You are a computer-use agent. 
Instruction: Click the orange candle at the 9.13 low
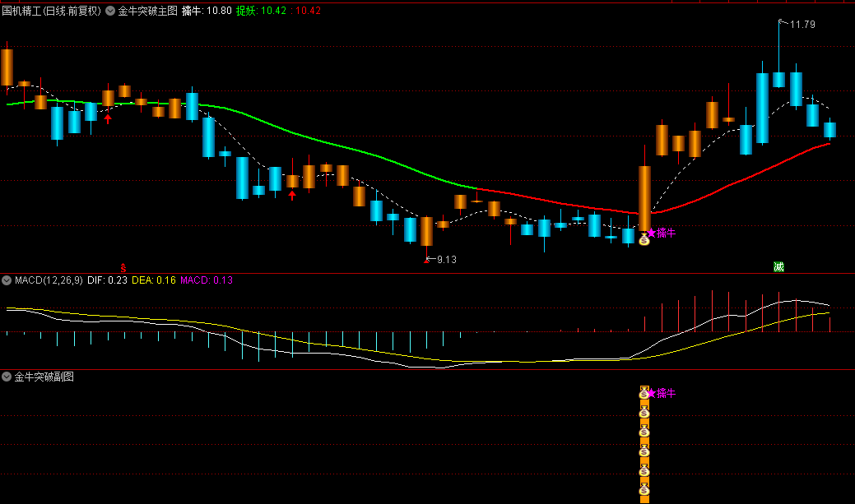click(426, 231)
